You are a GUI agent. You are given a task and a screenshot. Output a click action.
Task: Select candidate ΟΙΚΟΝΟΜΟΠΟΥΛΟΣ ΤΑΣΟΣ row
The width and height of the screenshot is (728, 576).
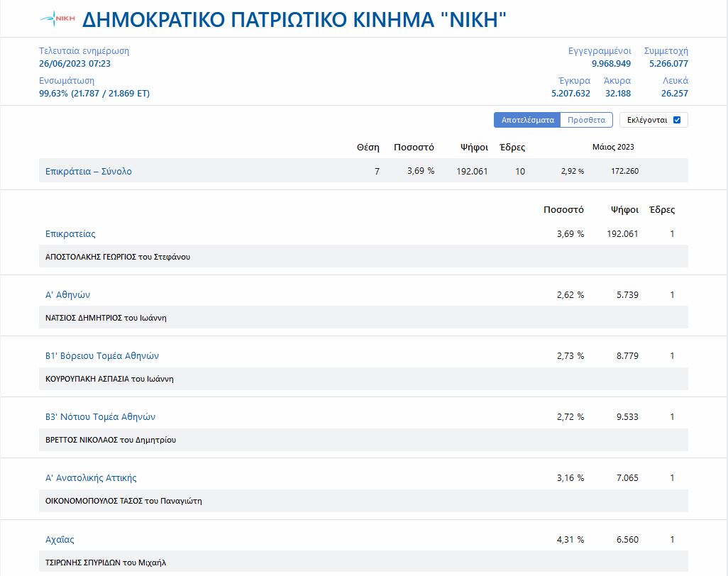123,501
